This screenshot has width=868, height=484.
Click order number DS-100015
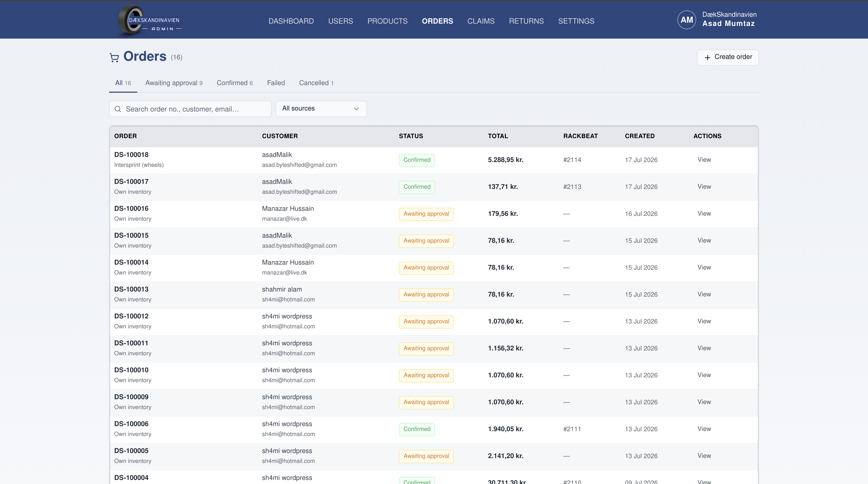point(131,235)
